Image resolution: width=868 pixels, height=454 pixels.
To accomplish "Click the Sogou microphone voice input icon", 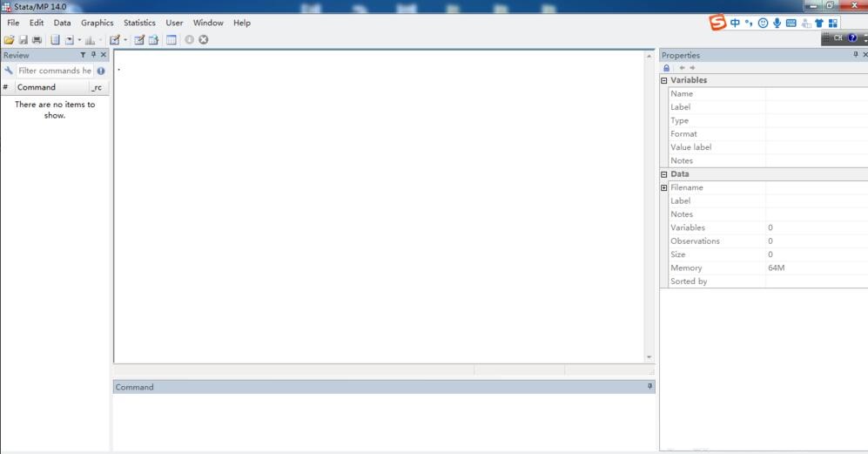I will (777, 24).
